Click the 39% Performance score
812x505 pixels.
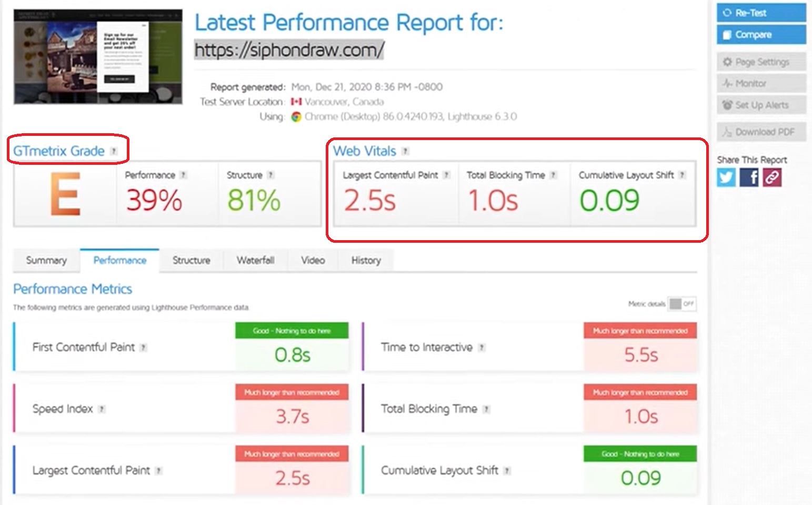click(154, 201)
